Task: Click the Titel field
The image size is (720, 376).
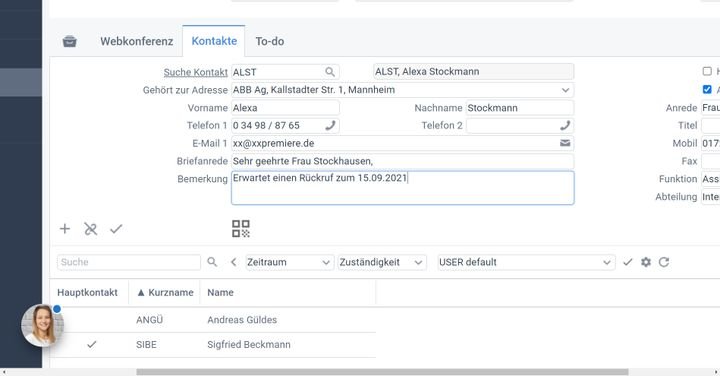Action: point(710,125)
